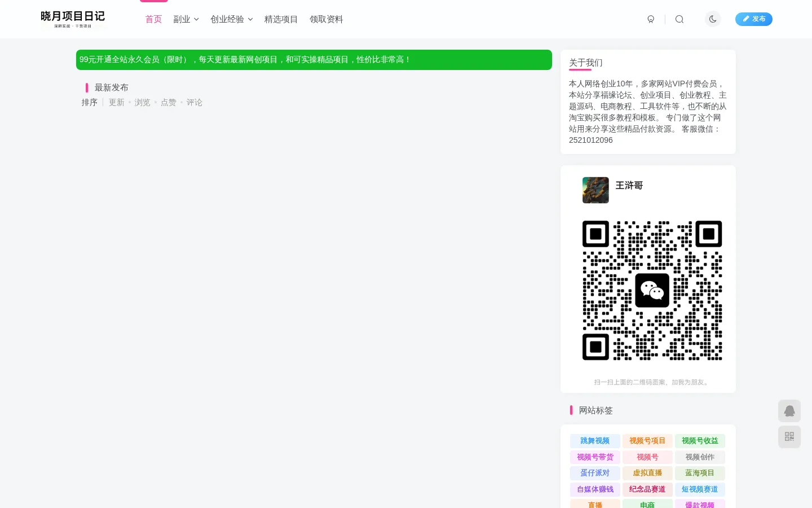812x508 pixels.
Task: Click the green 99元 membership banner
Action: coord(314,60)
